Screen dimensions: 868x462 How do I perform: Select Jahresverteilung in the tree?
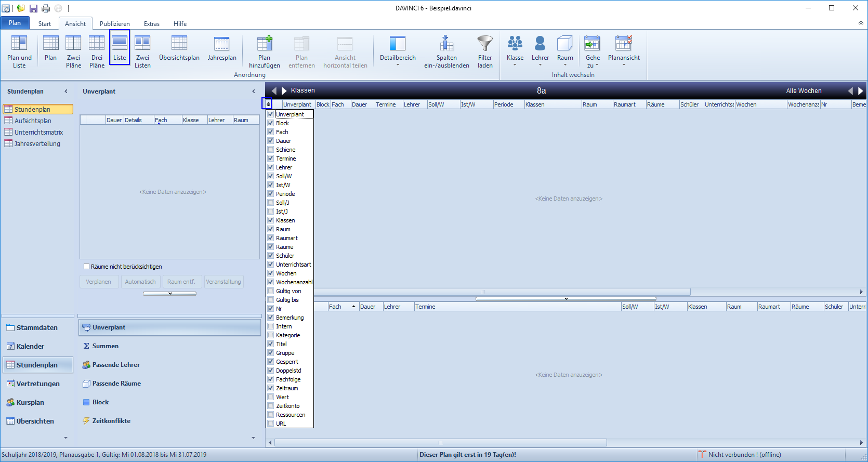37,143
